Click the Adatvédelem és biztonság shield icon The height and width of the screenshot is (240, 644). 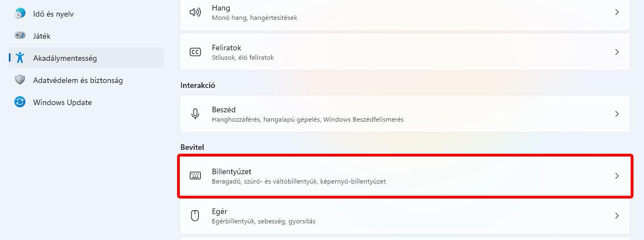(20, 80)
